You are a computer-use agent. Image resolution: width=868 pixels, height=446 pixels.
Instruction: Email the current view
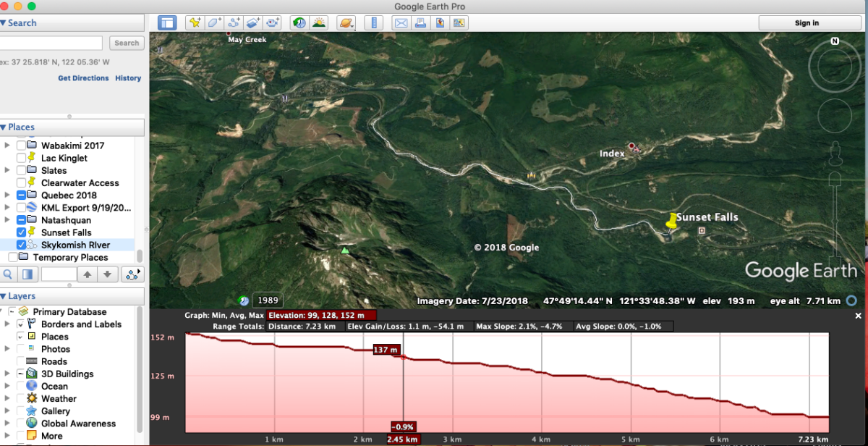(x=400, y=22)
